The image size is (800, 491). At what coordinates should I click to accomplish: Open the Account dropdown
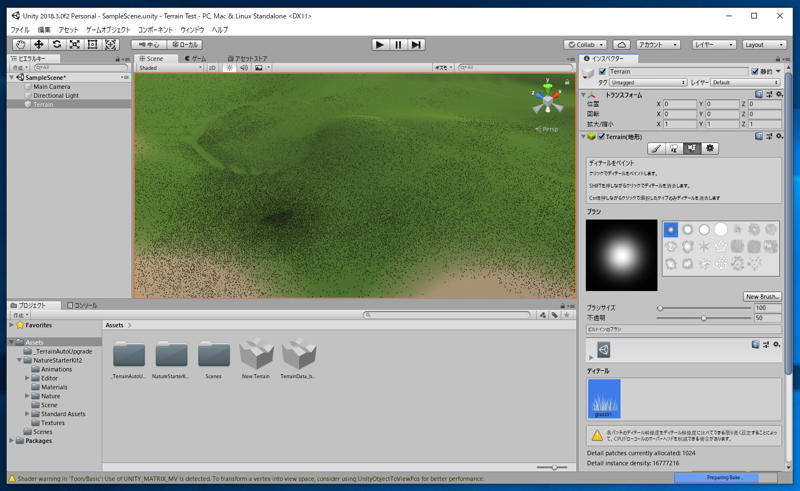point(658,44)
